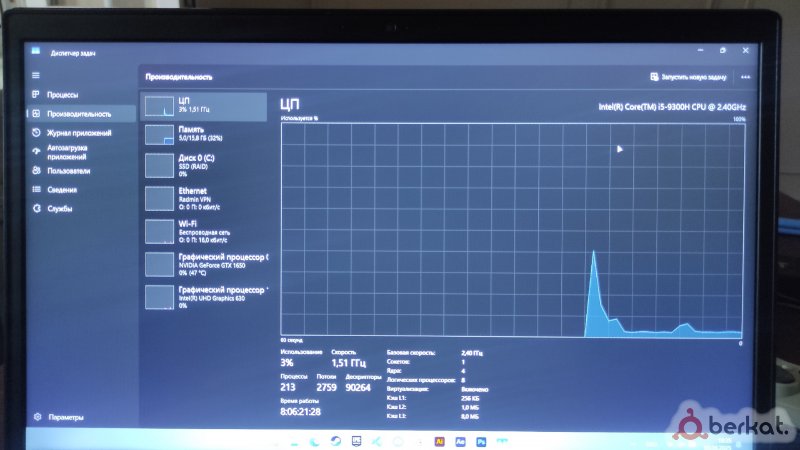Click the Базовая скорость label
The image size is (800, 450).
411,353
